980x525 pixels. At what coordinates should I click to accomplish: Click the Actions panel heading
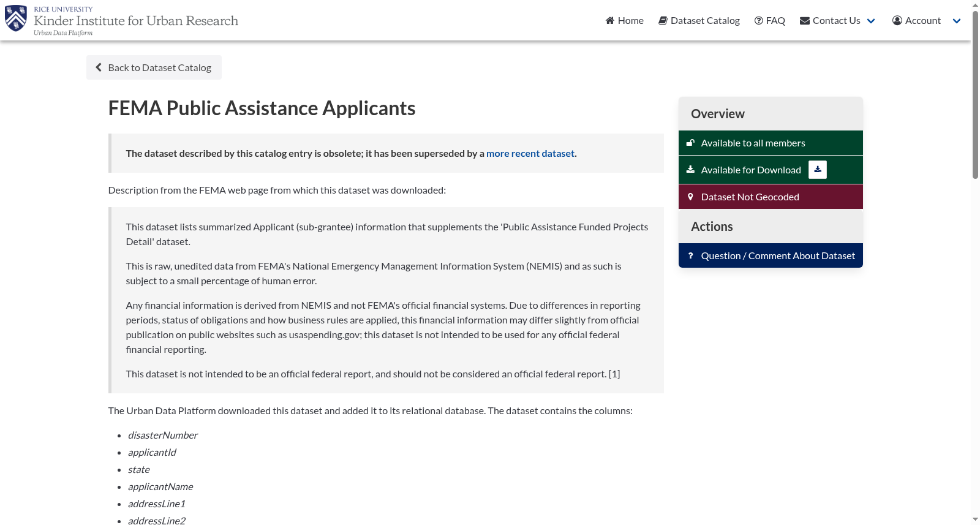pyautogui.click(x=712, y=227)
